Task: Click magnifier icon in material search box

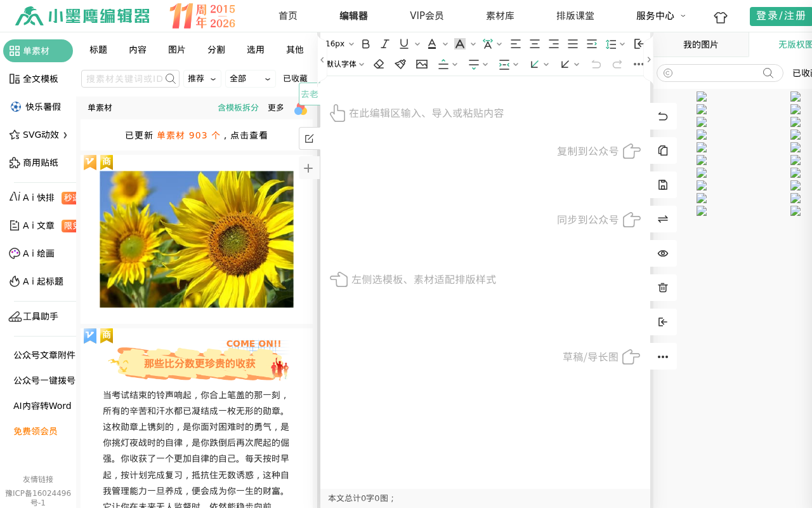Action: pos(171,79)
